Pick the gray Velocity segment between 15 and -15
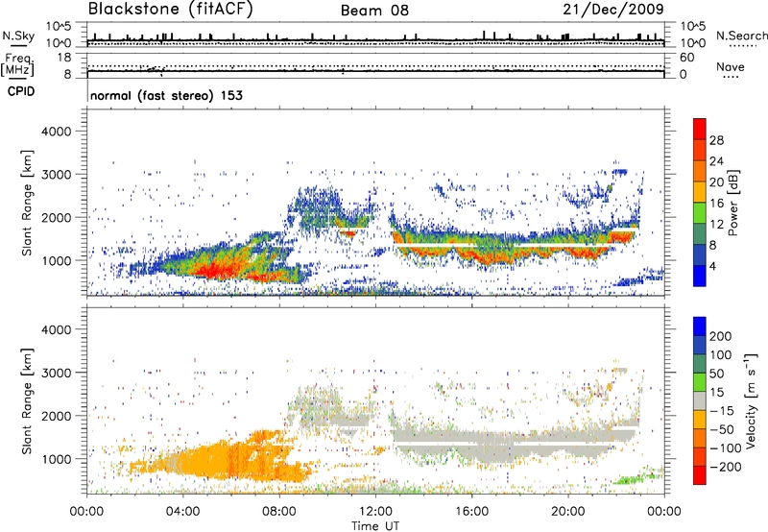768x532 pixels. (x=700, y=400)
